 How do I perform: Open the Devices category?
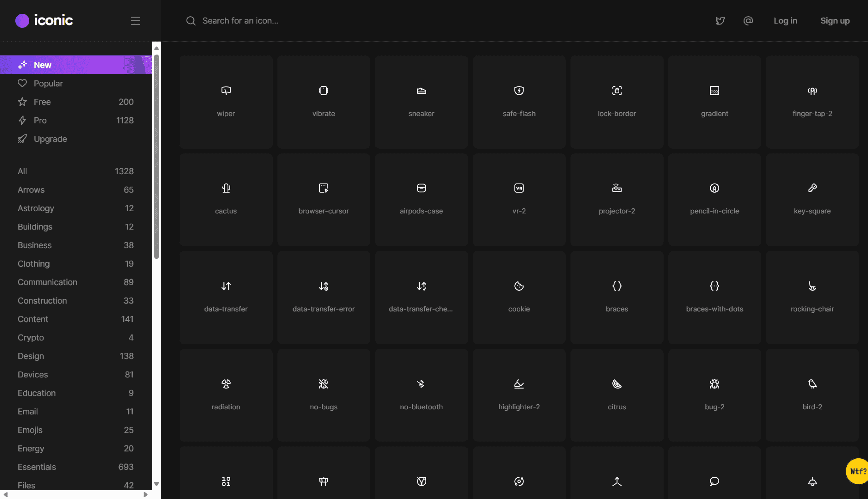[x=76, y=375]
